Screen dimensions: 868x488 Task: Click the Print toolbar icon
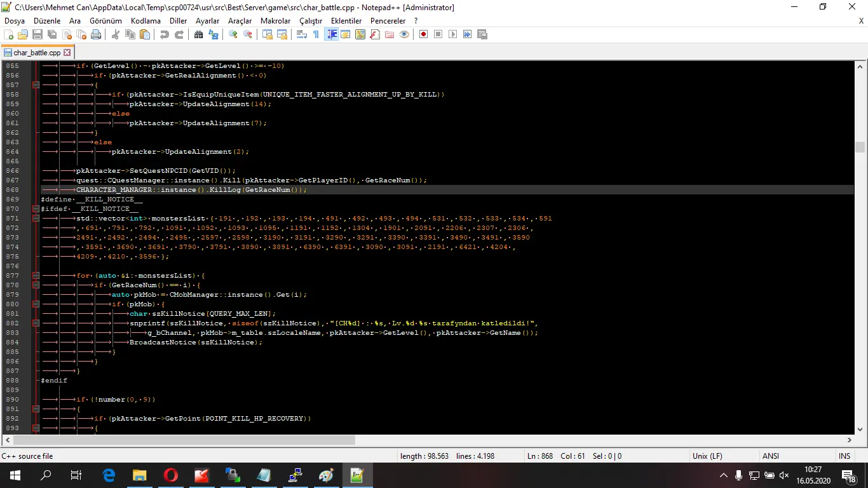[x=96, y=34]
